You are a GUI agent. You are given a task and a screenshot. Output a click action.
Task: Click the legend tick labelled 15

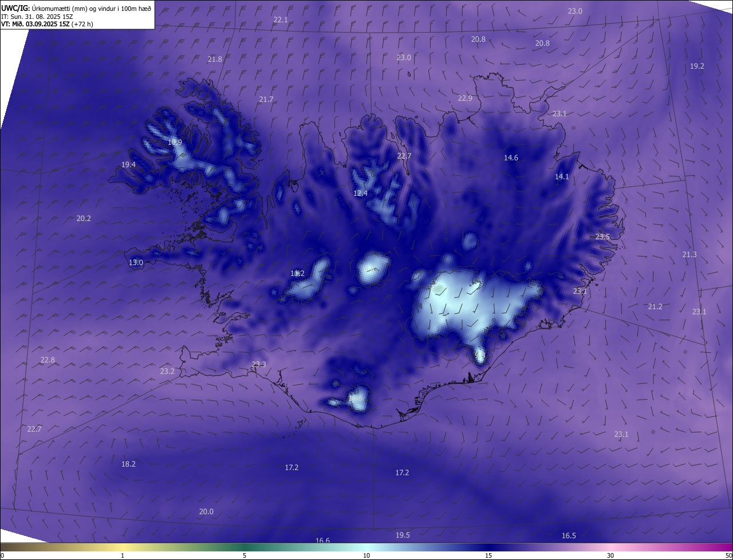coord(488,556)
